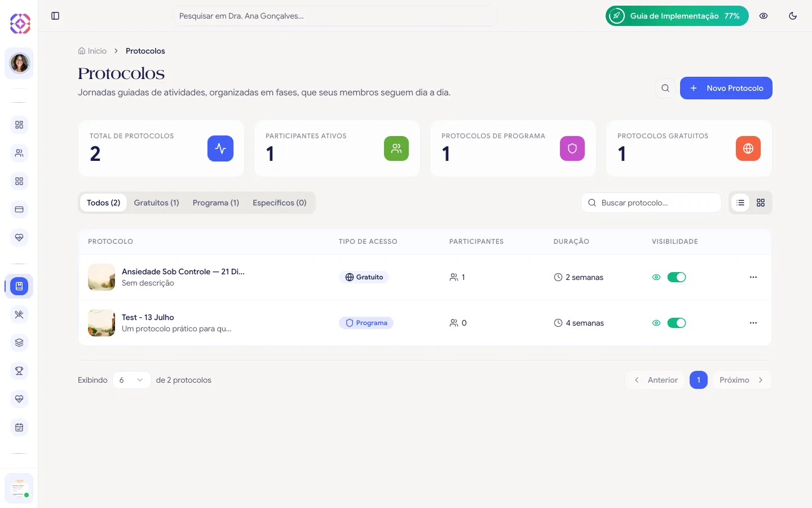Select the Gratuitos (1) tab
The height and width of the screenshot is (508, 812).
[x=156, y=203]
